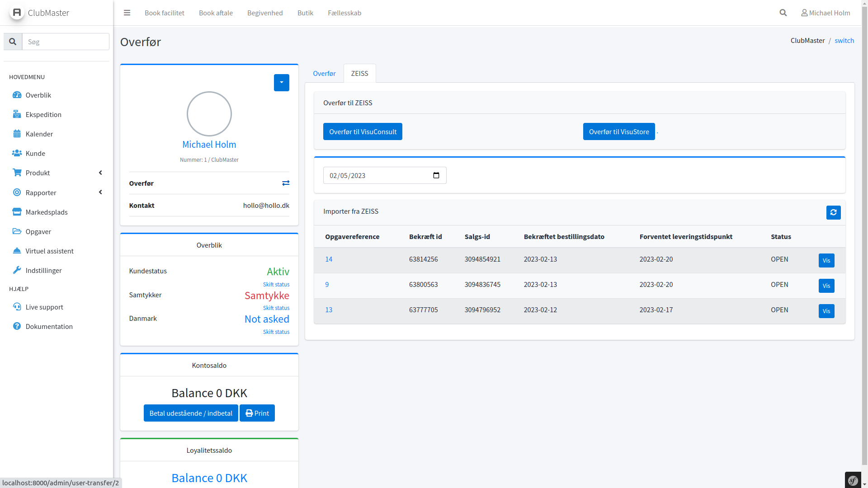Click the Søg search input field
Image resolution: width=868 pixels, height=488 pixels.
[x=66, y=42]
